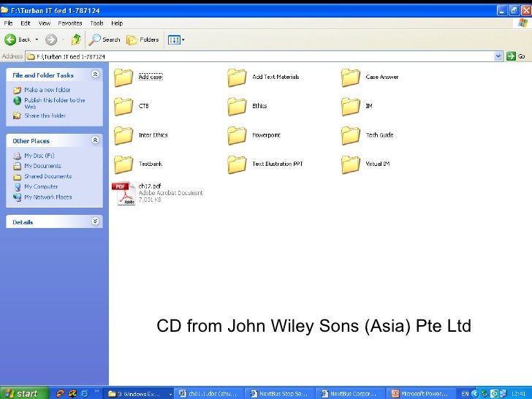The image size is (532, 399).
Task: Select the IM folder icon
Action: (351, 107)
